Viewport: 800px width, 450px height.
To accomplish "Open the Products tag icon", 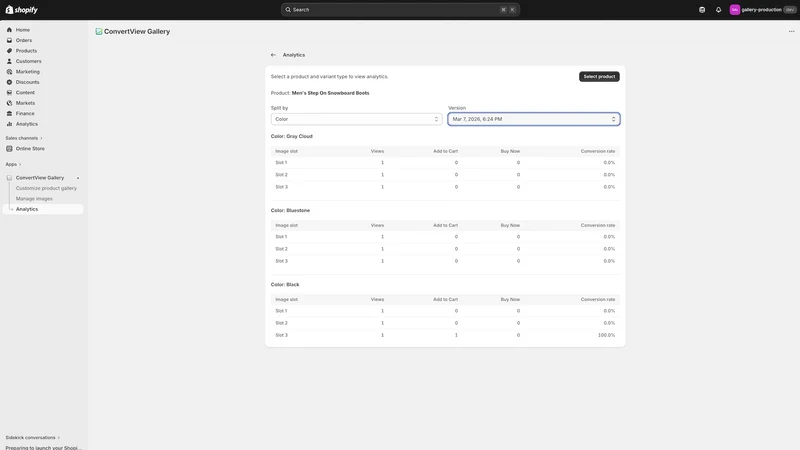I will pyautogui.click(x=9, y=51).
